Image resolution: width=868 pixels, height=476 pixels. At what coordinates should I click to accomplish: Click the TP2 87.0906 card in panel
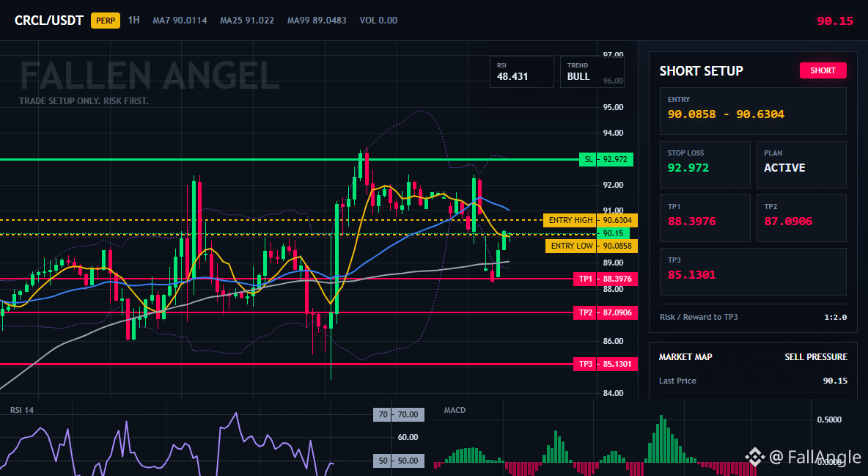pyautogui.click(x=801, y=218)
